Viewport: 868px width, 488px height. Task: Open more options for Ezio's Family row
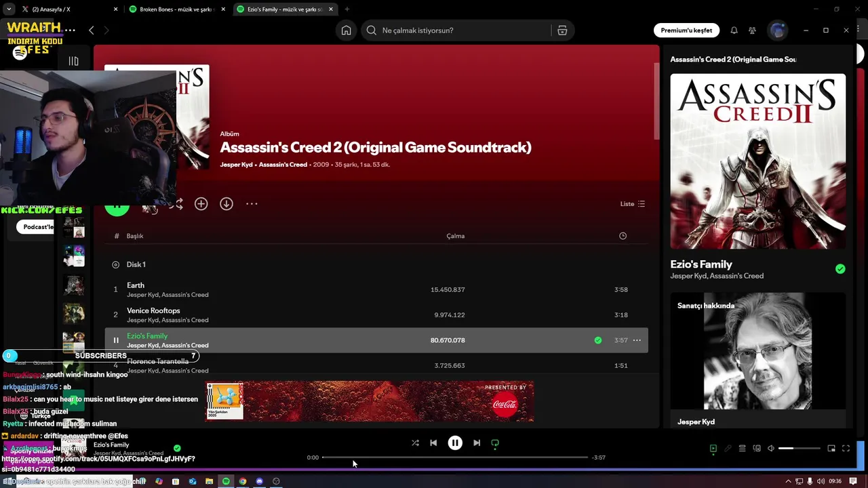click(x=637, y=340)
